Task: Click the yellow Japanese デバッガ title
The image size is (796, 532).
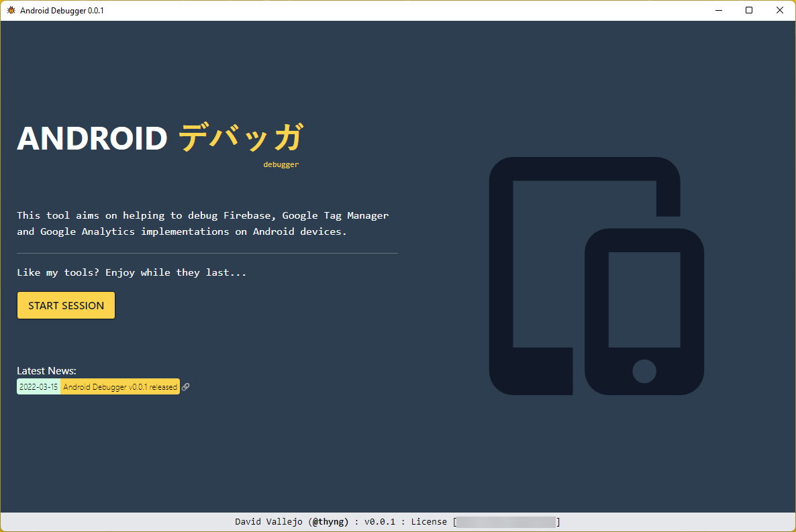Action: pos(241,138)
